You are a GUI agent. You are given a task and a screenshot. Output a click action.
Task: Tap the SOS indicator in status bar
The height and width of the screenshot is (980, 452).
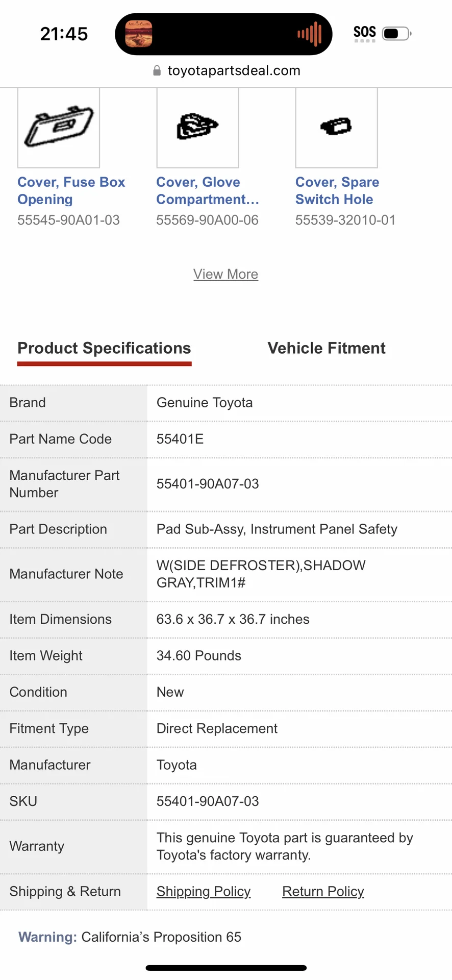tap(364, 33)
